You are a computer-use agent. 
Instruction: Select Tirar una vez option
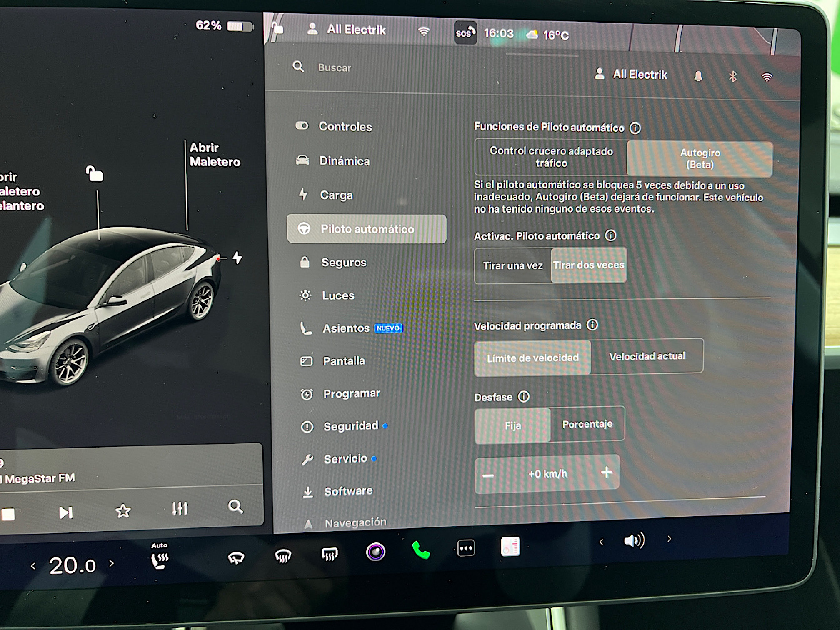click(x=512, y=266)
